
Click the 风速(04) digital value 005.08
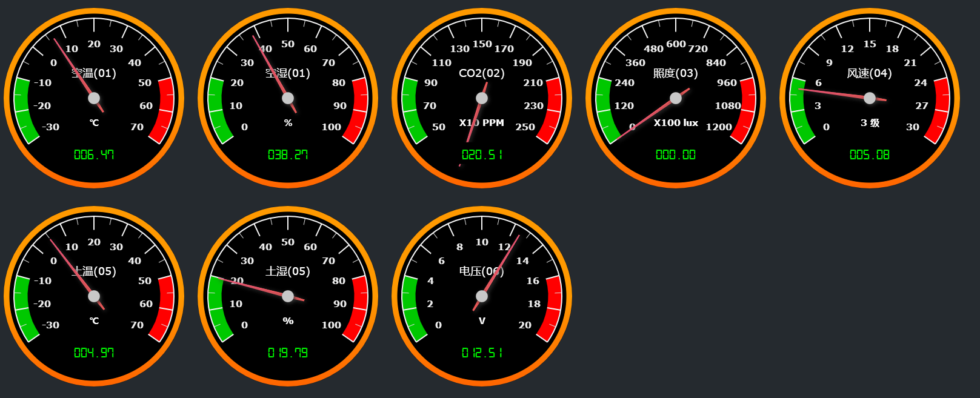coord(870,155)
